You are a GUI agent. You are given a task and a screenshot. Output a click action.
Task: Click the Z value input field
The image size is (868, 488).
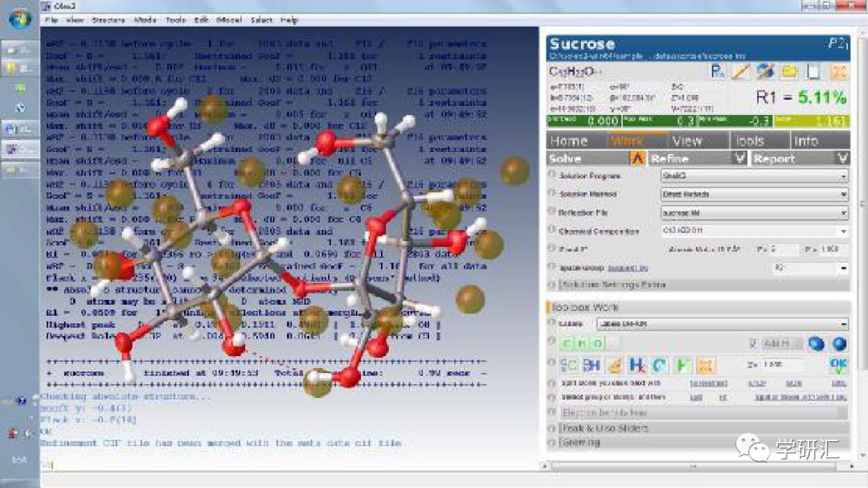point(780,365)
